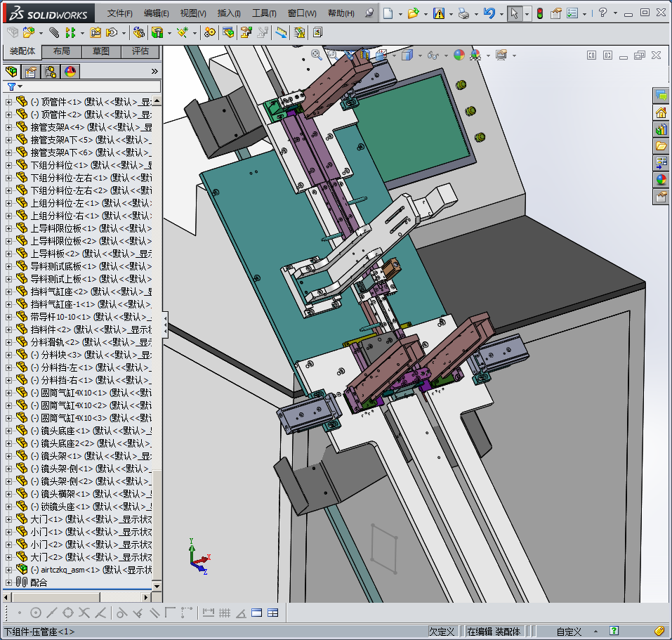
Task: Open the SolidWorks Resources home icon
Action: pyautogui.click(x=661, y=112)
